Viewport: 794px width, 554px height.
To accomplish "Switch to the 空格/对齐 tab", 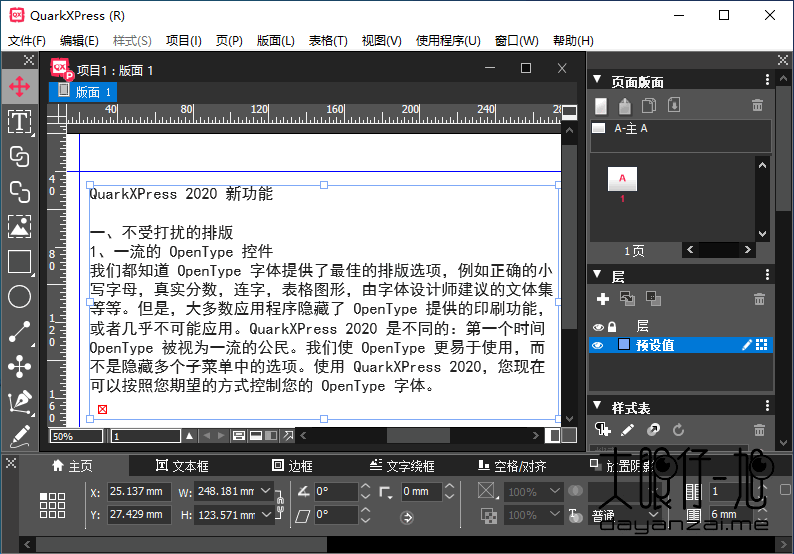I will (x=512, y=465).
